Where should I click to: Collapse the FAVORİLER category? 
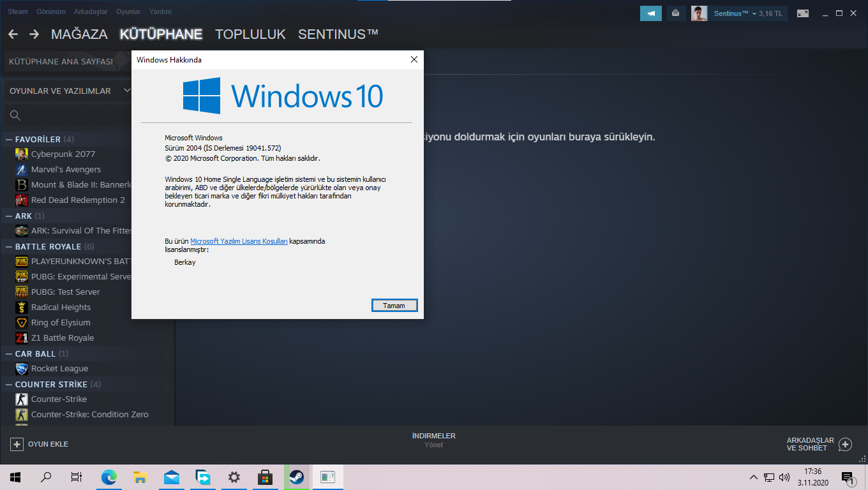click(9, 139)
